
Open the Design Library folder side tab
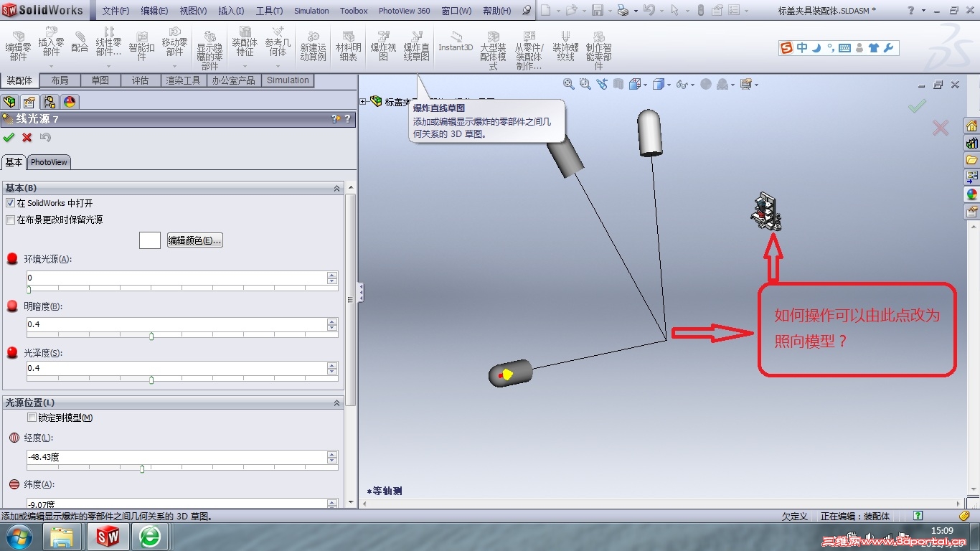pos(971,159)
